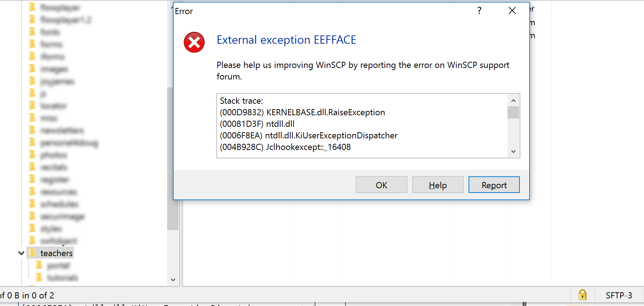Select the teachers folder label in the tree
644x306 pixels.
click(x=56, y=253)
